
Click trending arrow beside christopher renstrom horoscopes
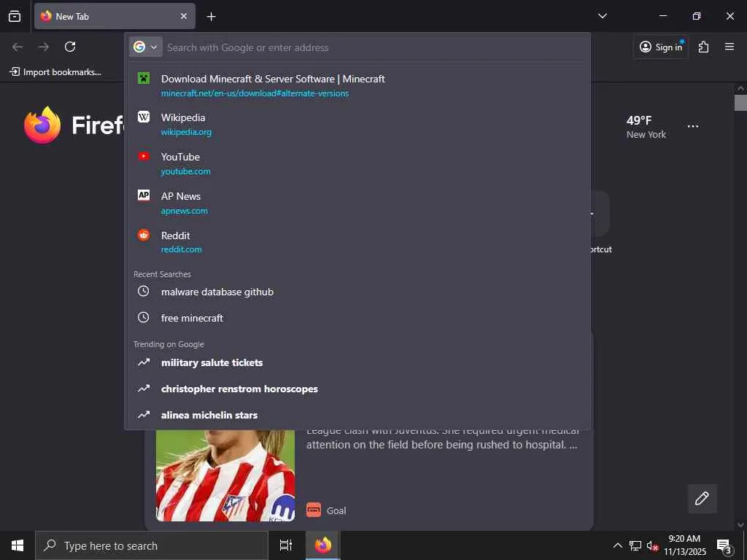coord(144,389)
